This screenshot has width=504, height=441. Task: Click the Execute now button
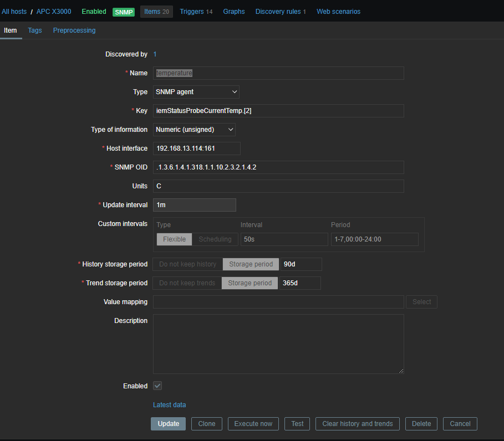pos(253,424)
